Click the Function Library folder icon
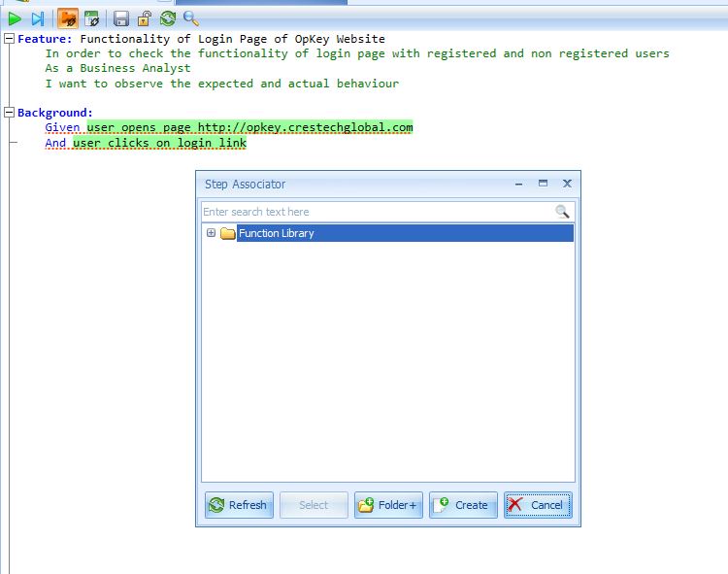 click(x=227, y=233)
